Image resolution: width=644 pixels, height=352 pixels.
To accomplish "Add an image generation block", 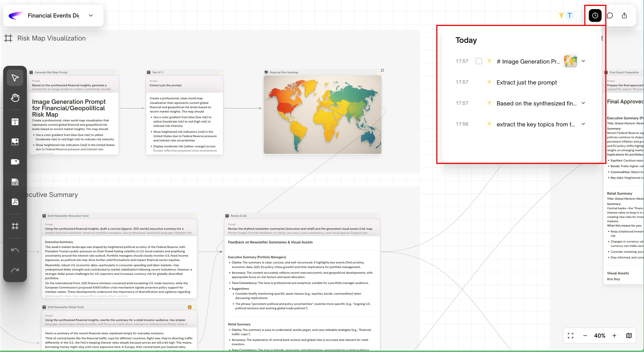I will coord(15,142).
